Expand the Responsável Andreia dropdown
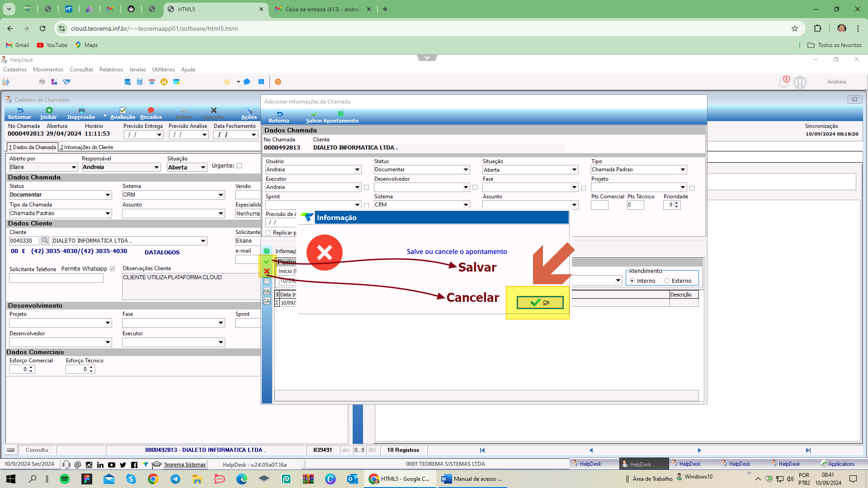The width and height of the screenshot is (868, 488). 157,168
